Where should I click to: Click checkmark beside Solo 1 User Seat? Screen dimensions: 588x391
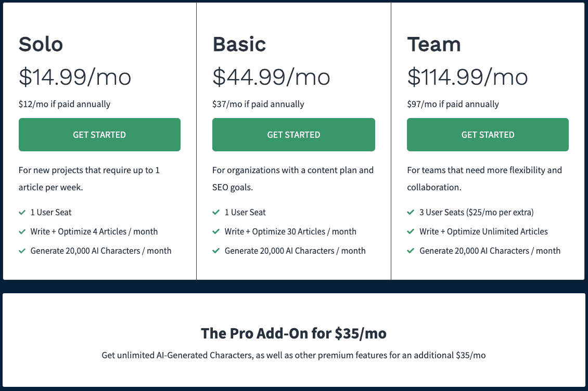click(22, 212)
